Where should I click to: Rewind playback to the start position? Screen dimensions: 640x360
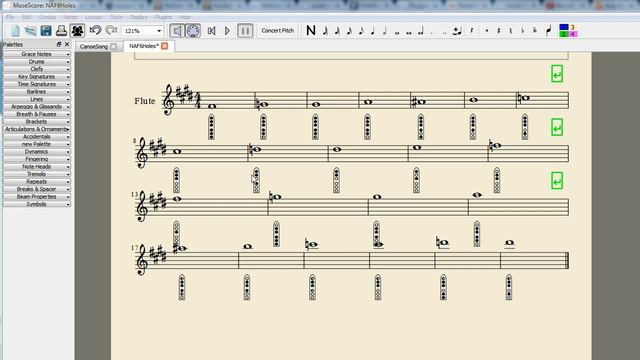coord(211,31)
